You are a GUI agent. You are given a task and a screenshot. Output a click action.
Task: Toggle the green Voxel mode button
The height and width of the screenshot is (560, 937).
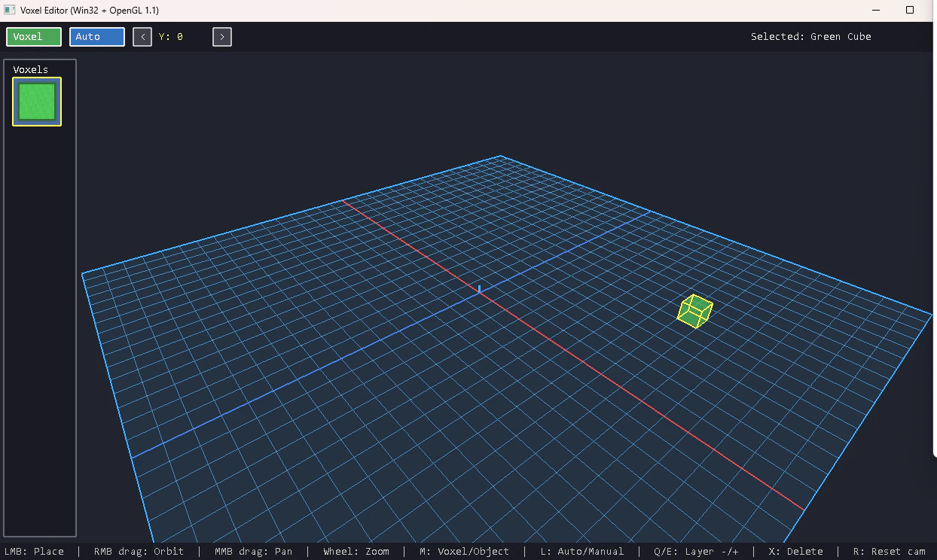(34, 37)
